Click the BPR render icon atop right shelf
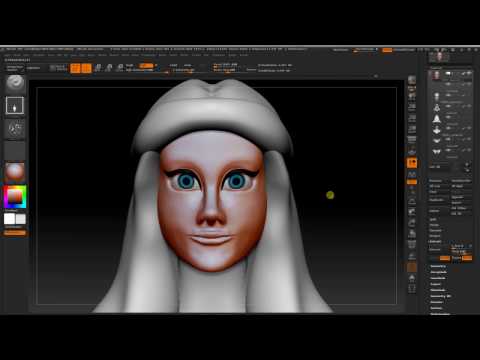 point(412,79)
